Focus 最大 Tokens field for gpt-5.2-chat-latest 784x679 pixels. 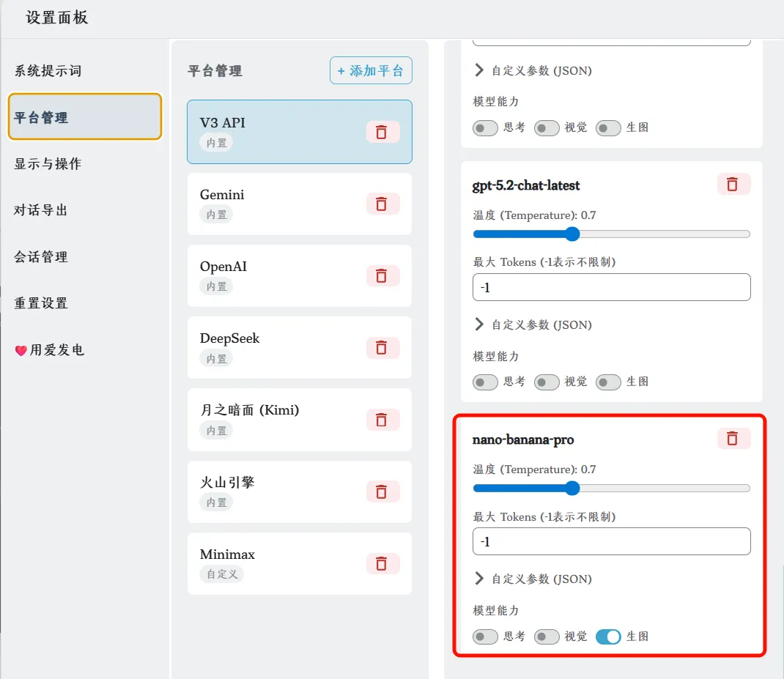tap(612, 287)
